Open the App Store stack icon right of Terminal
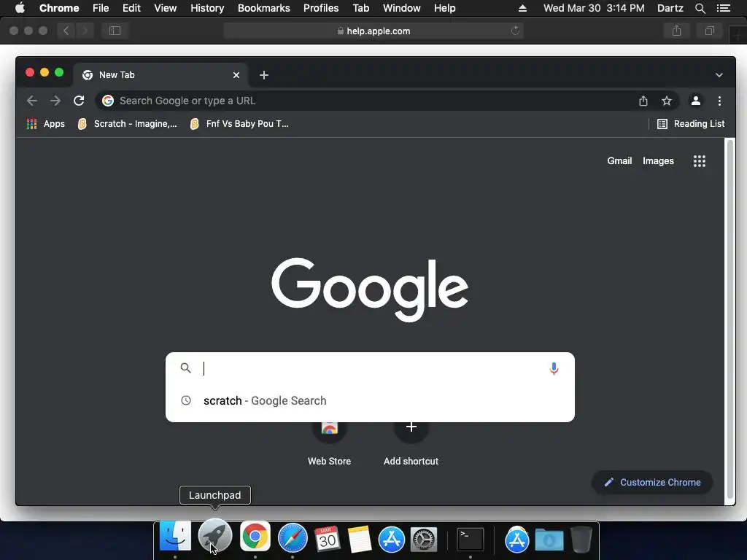The height and width of the screenshot is (560, 747). coord(517,539)
